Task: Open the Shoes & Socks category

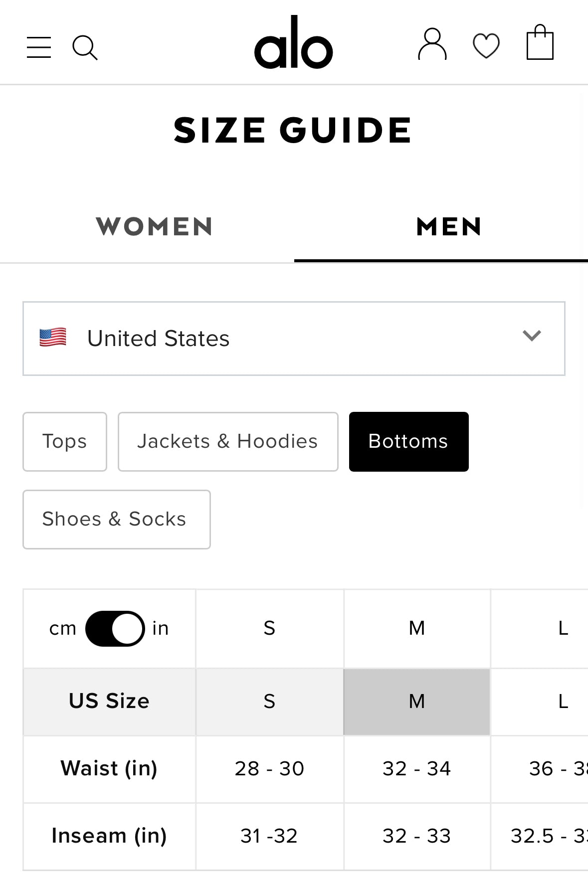Action: pos(117,520)
